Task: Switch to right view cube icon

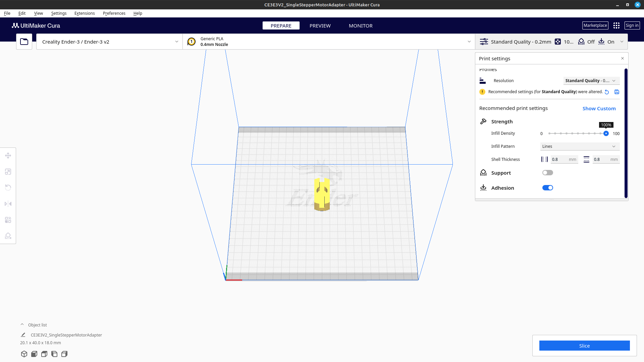Action: pyautogui.click(x=64, y=354)
